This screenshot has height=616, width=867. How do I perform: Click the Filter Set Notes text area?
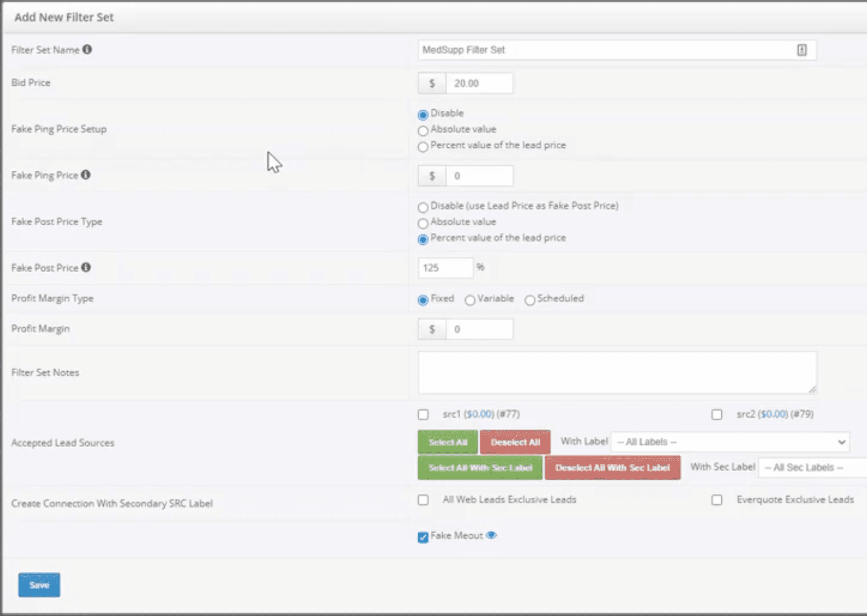[617, 372]
